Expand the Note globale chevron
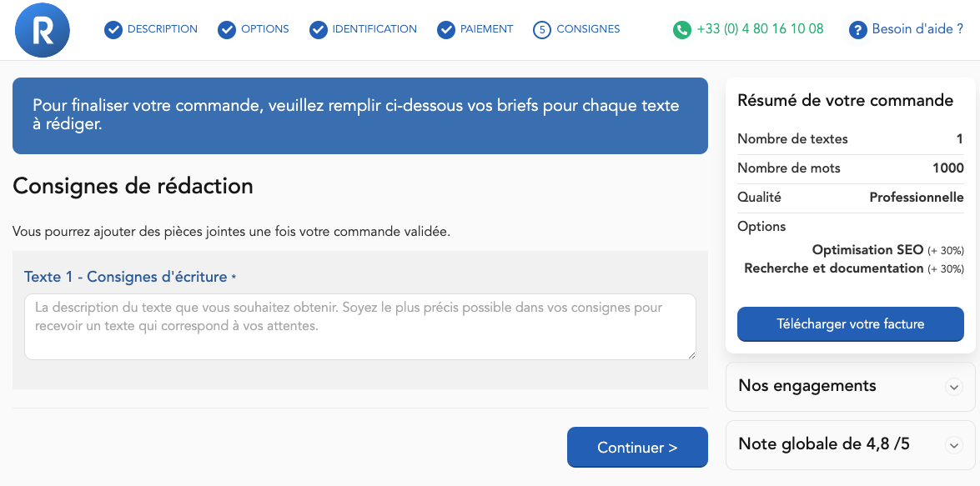 [954, 445]
